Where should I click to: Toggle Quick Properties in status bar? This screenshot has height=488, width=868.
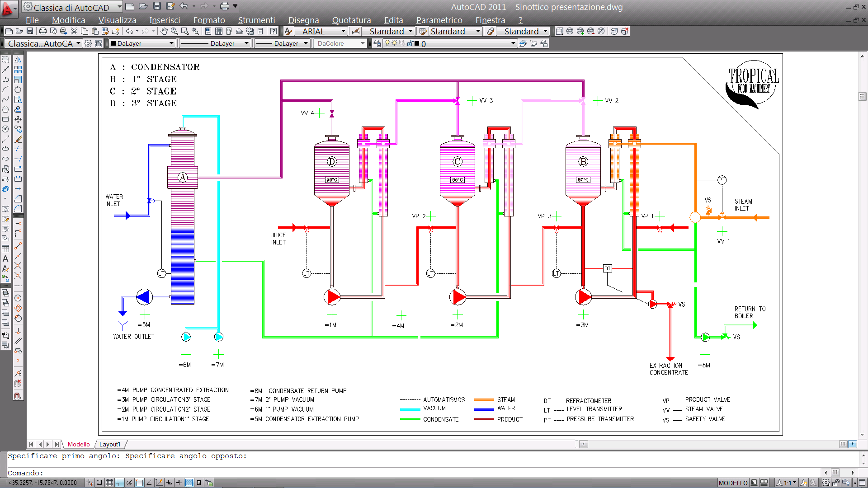199,483
